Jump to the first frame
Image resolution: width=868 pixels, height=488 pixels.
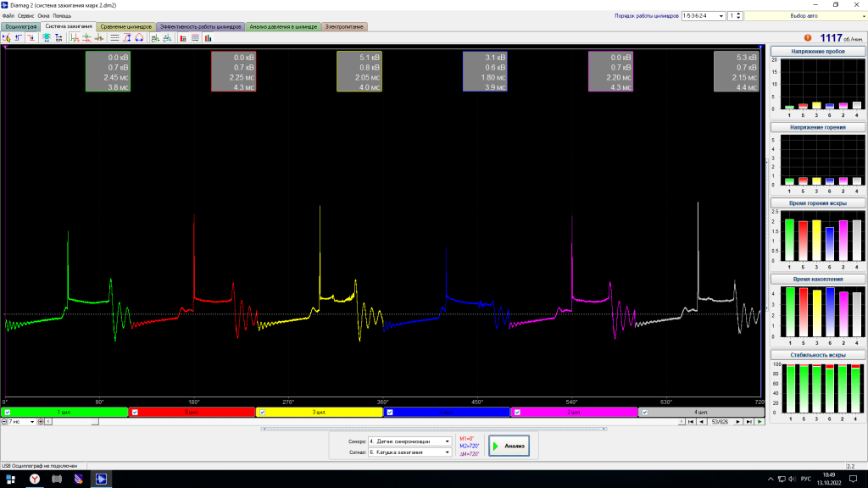coord(691,422)
